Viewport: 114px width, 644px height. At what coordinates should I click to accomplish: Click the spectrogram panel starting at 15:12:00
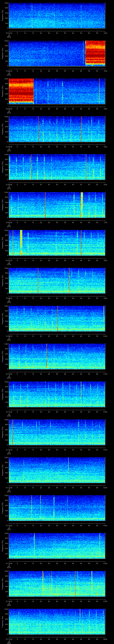pyautogui.click(x=57, y=432)
